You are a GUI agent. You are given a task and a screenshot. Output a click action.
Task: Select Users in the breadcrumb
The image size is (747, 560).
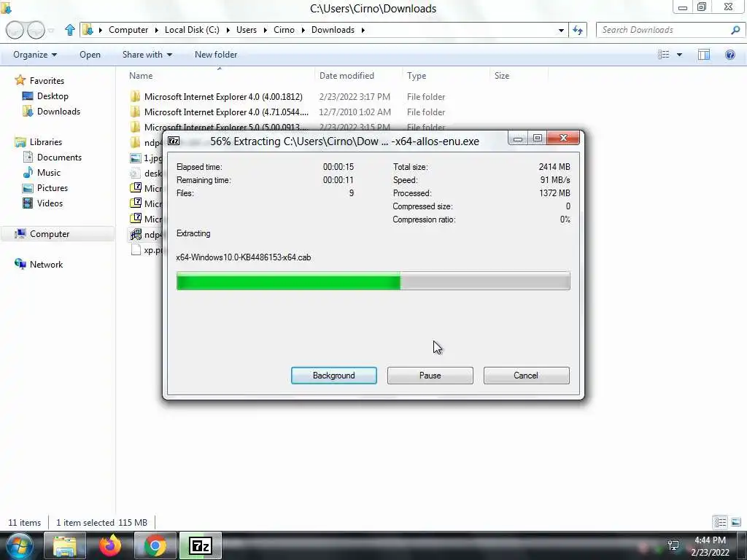click(247, 29)
